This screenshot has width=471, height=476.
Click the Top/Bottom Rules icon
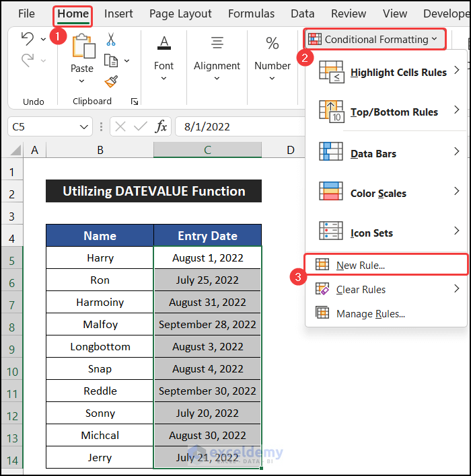pos(332,112)
